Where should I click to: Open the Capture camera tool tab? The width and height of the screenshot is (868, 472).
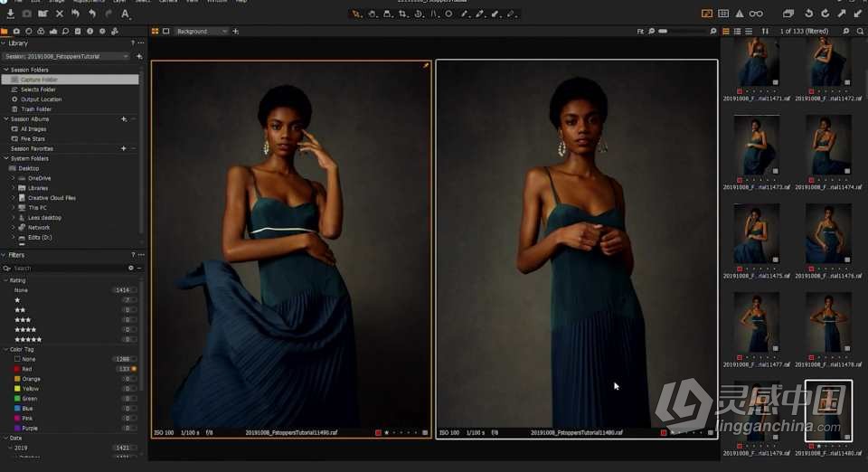coord(16,32)
